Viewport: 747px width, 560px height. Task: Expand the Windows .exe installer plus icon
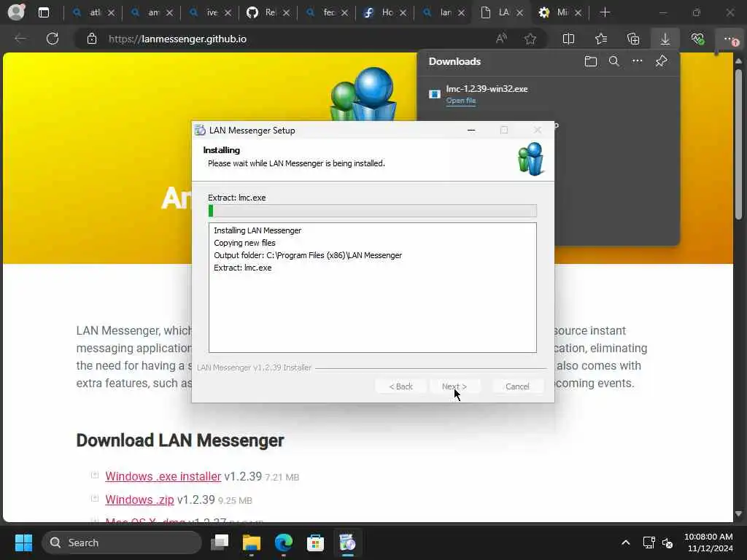(94, 475)
